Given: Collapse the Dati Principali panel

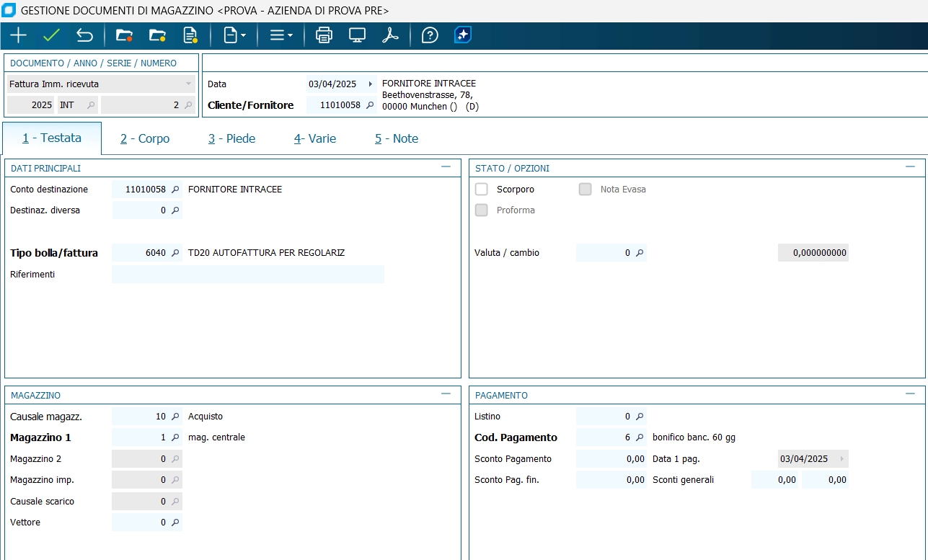Looking at the screenshot, I should (x=446, y=167).
